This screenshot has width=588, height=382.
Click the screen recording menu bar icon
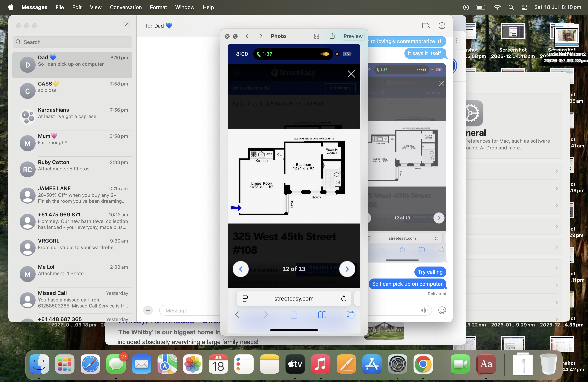(466, 7)
